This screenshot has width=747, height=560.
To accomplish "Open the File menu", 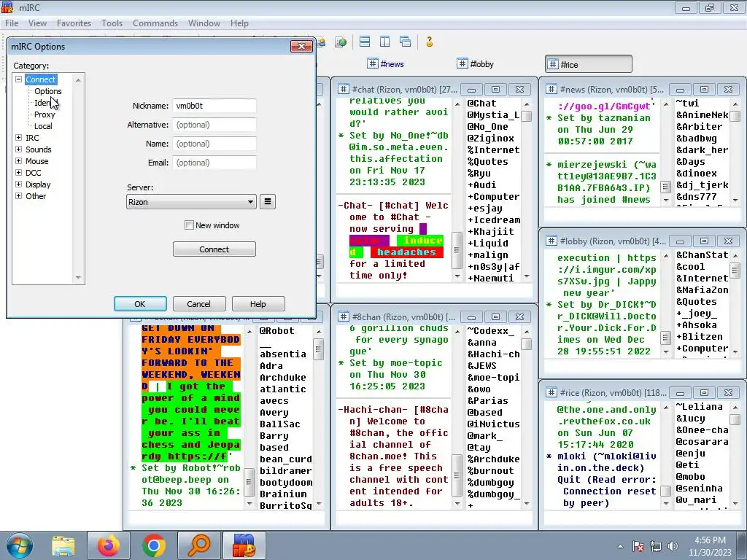I will pos(12,23).
